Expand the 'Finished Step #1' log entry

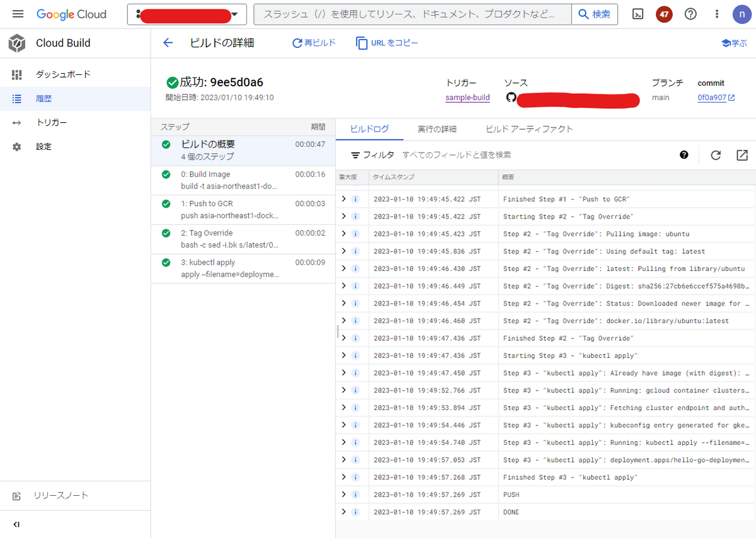pyautogui.click(x=343, y=199)
